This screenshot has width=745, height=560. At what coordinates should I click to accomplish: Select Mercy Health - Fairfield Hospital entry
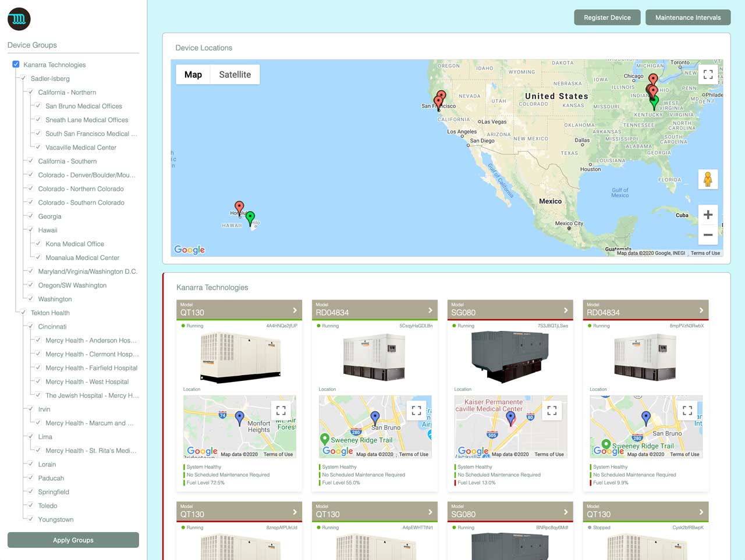click(x=91, y=368)
